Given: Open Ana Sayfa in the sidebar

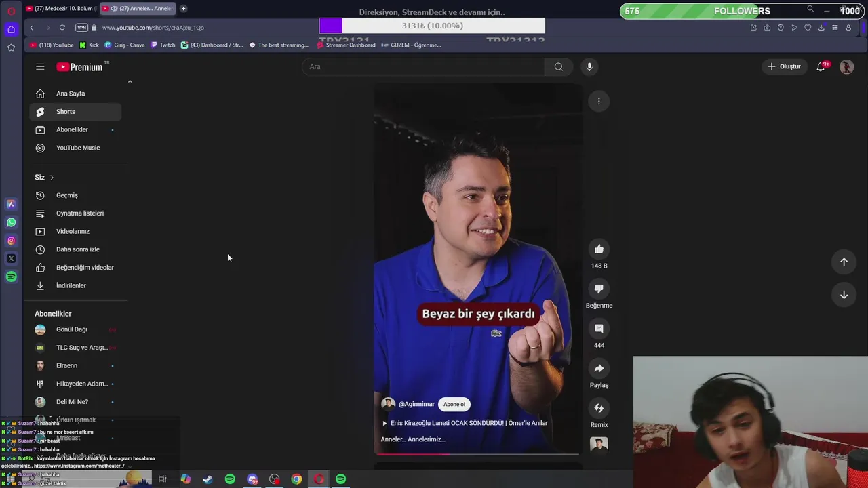Looking at the screenshot, I should 75,94.
